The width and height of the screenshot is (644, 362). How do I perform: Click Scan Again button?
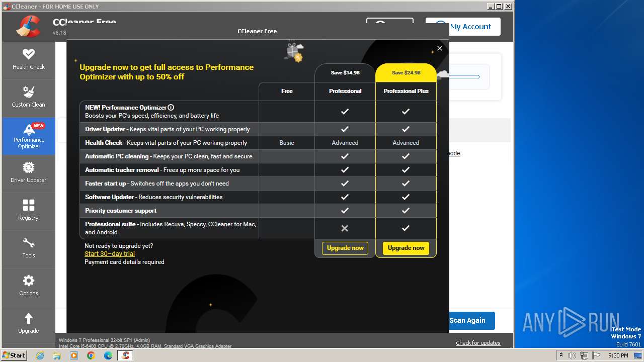pyautogui.click(x=471, y=320)
